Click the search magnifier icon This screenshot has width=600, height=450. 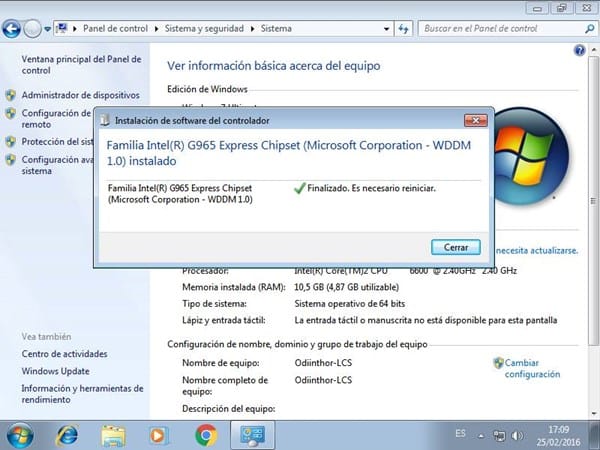[x=590, y=29]
